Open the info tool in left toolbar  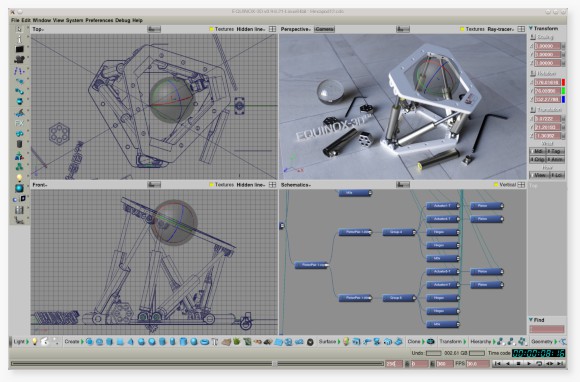pyautogui.click(x=19, y=39)
